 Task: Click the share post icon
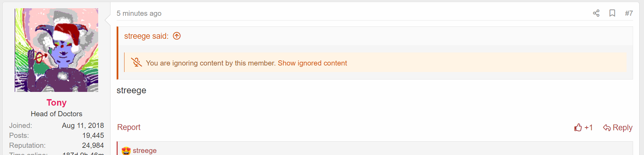tap(596, 13)
